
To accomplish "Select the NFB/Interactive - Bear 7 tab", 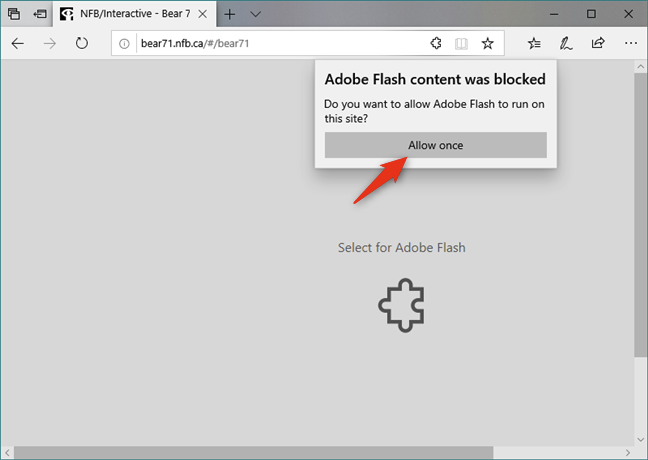I will tap(135, 14).
